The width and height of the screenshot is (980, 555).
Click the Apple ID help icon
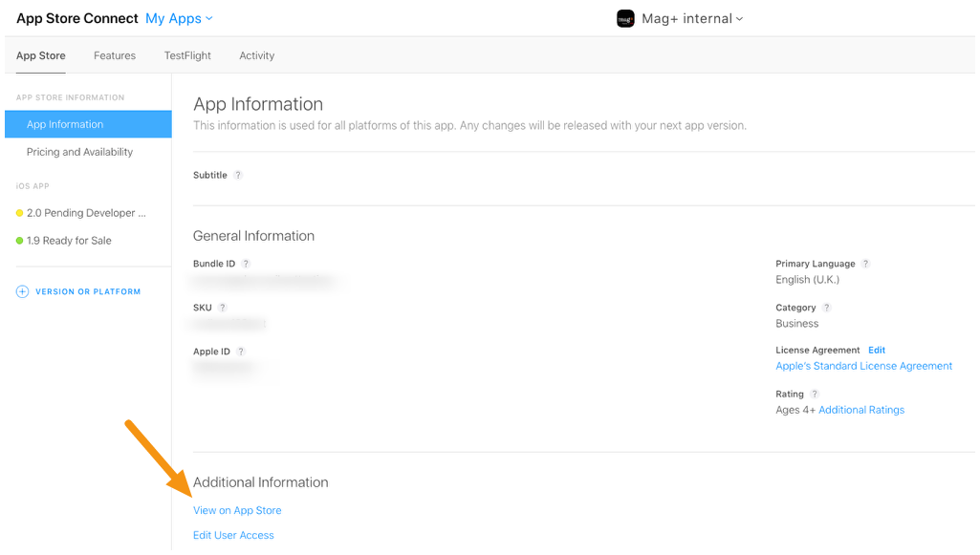241,352
